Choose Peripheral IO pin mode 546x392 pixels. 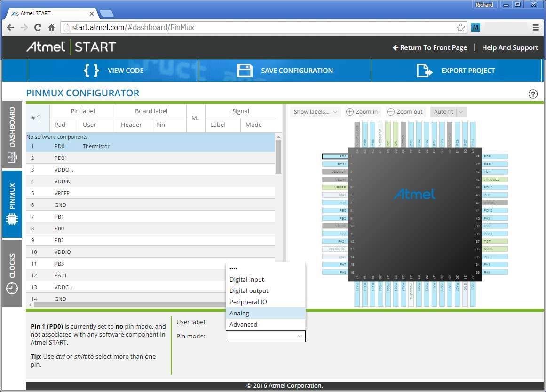266,302
